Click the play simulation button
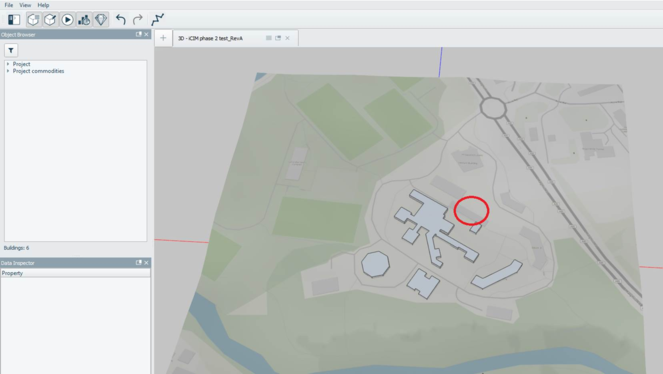This screenshot has height=374, width=663. (x=67, y=20)
